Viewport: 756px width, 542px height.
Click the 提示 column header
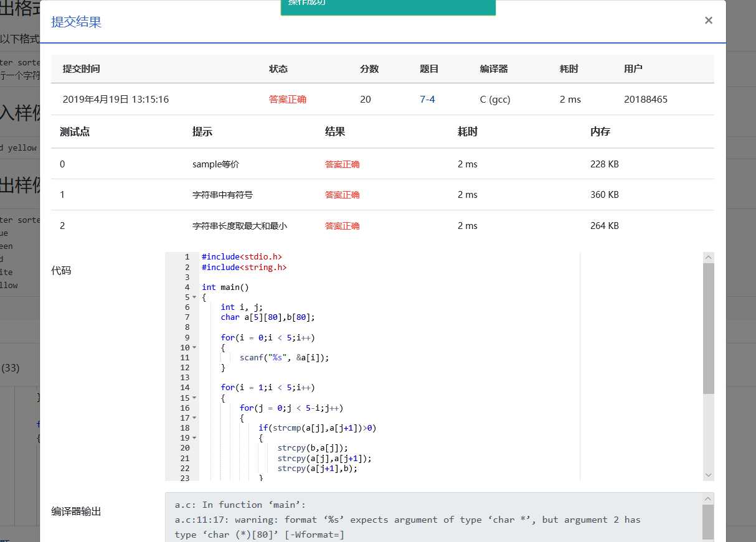coord(202,132)
